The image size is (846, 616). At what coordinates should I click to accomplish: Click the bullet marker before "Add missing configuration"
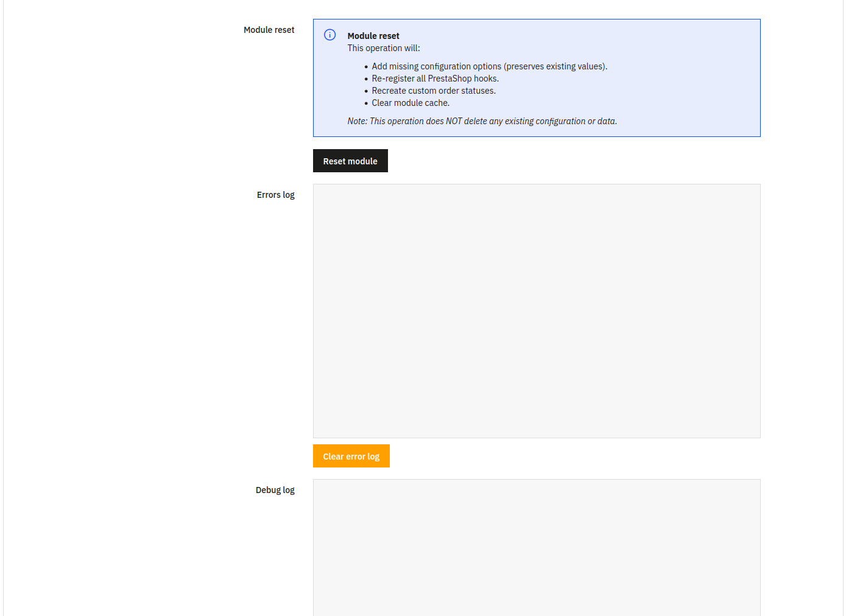(366, 67)
